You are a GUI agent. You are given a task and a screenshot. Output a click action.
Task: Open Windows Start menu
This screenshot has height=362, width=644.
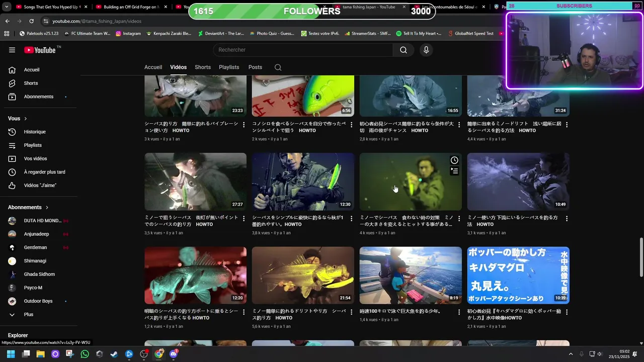pyautogui.click(x=11, y=354)
